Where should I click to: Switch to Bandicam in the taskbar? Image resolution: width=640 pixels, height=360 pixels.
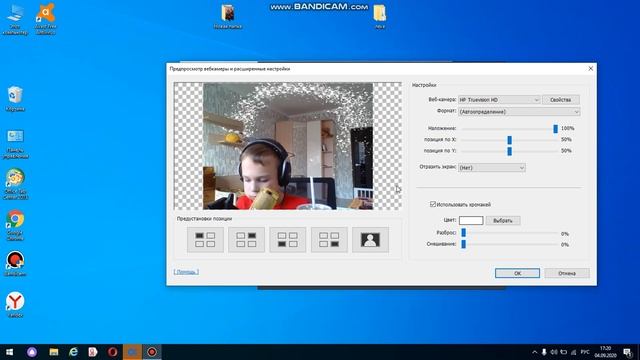pyautogui.click(x=152, y=352)
